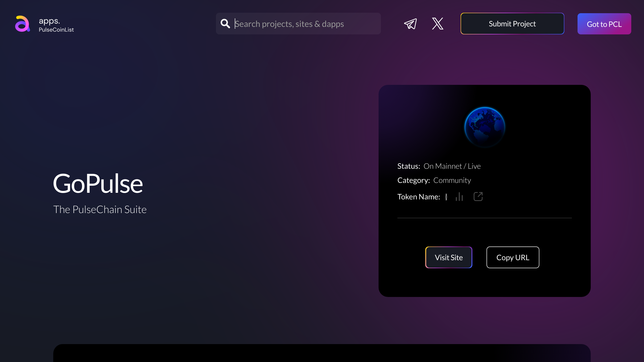Open Got to PCL
Viewport: 644px width, 362px height.
[604, 24]
